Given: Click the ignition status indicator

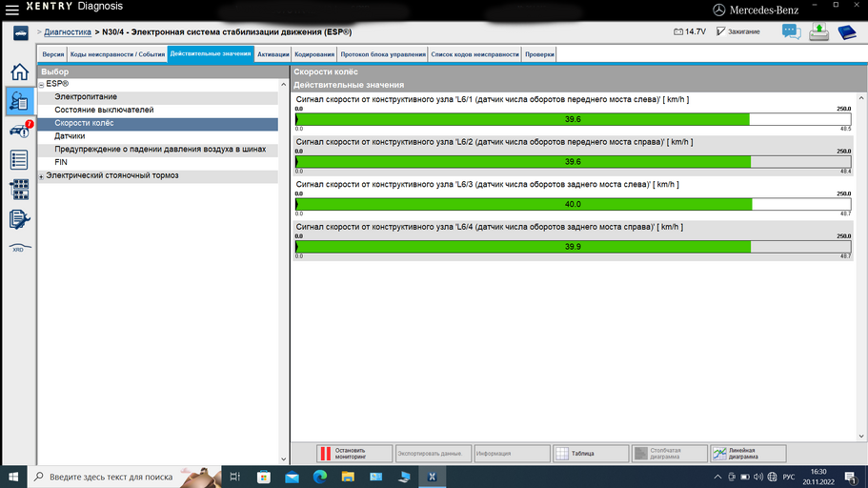Looking at the screenshot, I should click(x=737, y=31).
